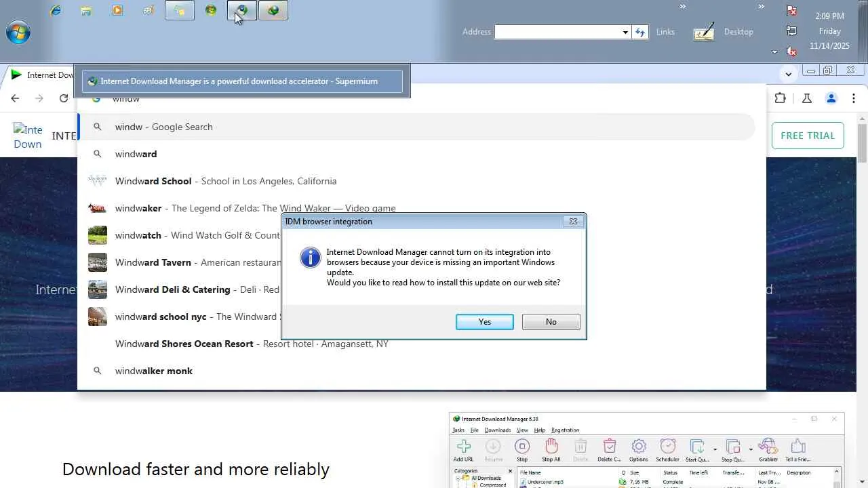Switch to the Internet Download Manager taskbar button

273,10
